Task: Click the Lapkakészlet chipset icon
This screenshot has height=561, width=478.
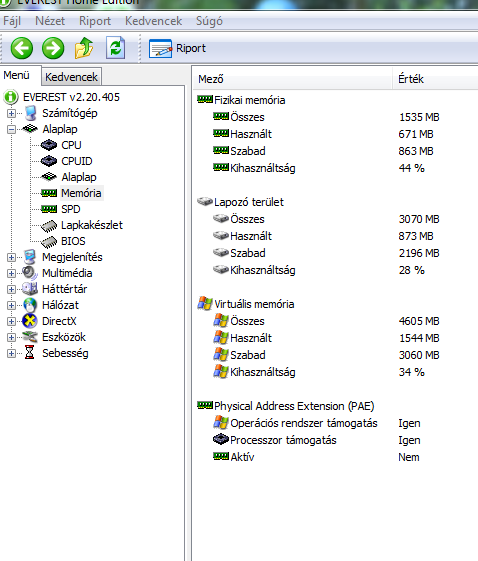Action: 49,225
